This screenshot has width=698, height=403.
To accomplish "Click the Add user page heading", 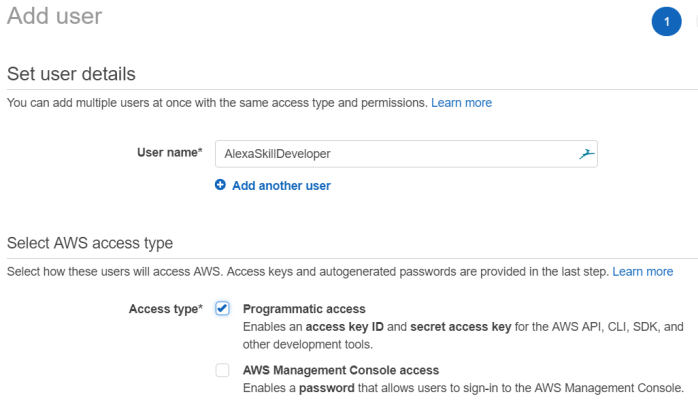I will 54,16.
